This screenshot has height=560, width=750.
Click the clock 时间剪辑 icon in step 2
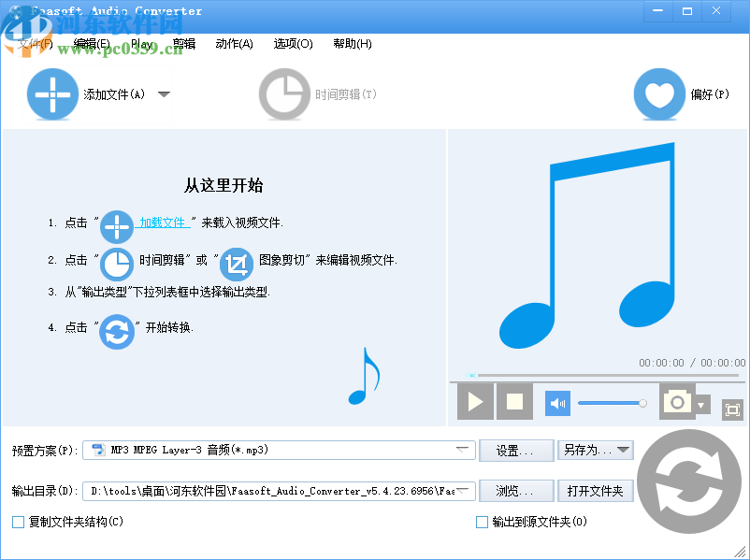(117, 264)
